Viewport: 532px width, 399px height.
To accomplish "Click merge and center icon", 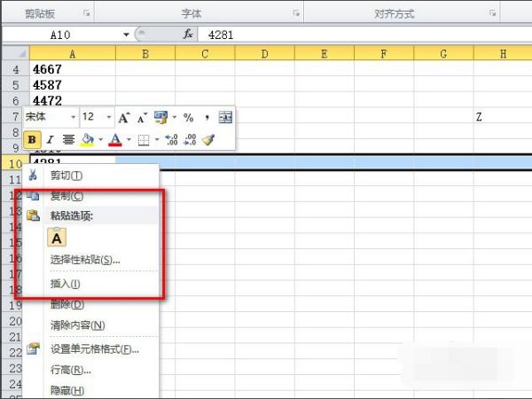I will tap(225, 117).
